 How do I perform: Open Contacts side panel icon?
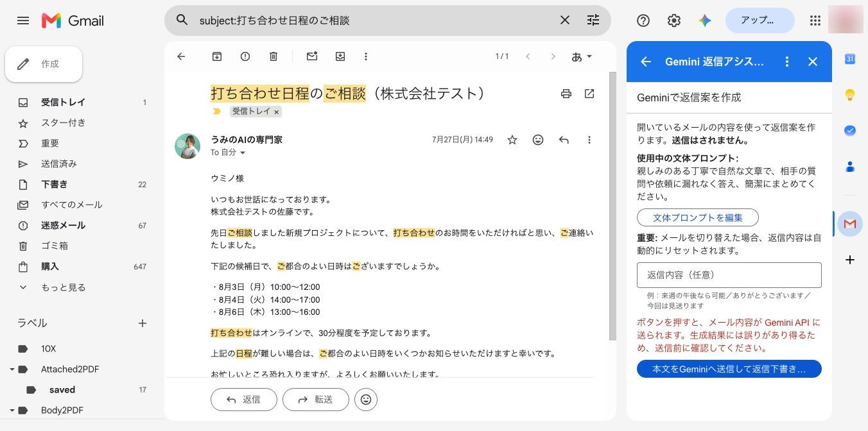click(x=850, y=167)
